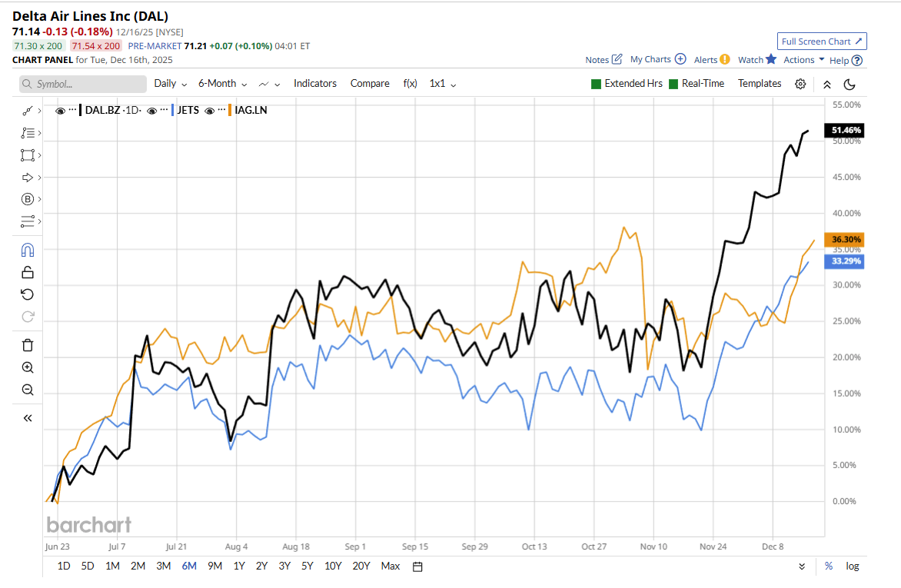
Task: Open the Daily frequency dropdown
Action: pos(170,84)
